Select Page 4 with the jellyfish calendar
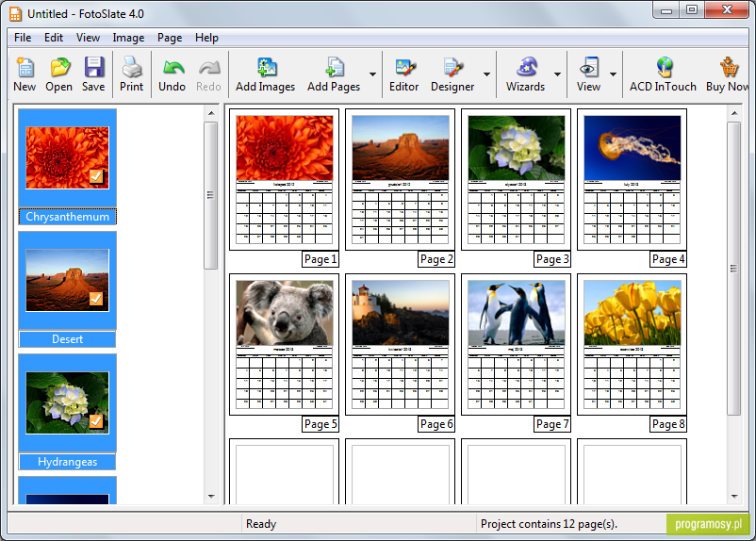Screen dimensions: 756x541 pos(633,179)
